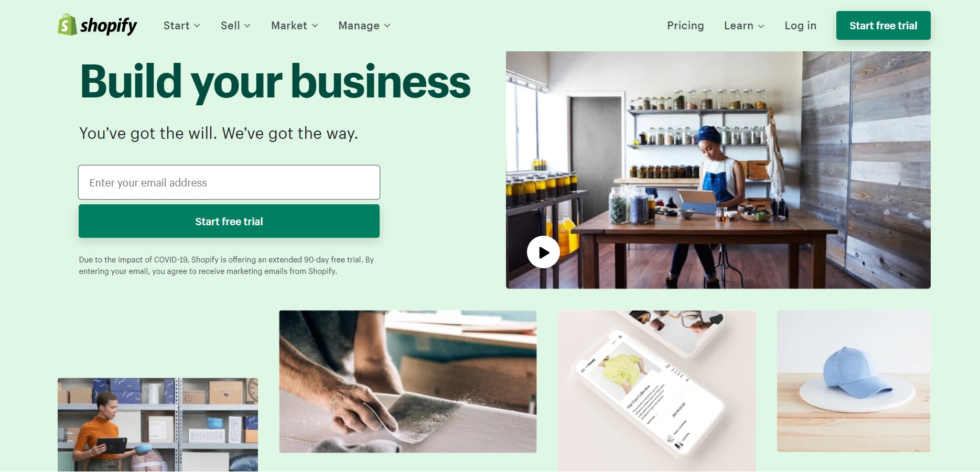The image size is (980, 472).
Task: Expand the Market dropdown chevron
Action: click(315, 26)
